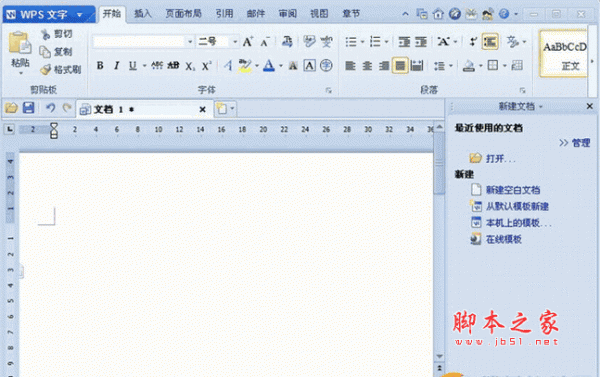Switch to the 视图 tab
The image size is (600, 377).
click(x=319, y=14)
